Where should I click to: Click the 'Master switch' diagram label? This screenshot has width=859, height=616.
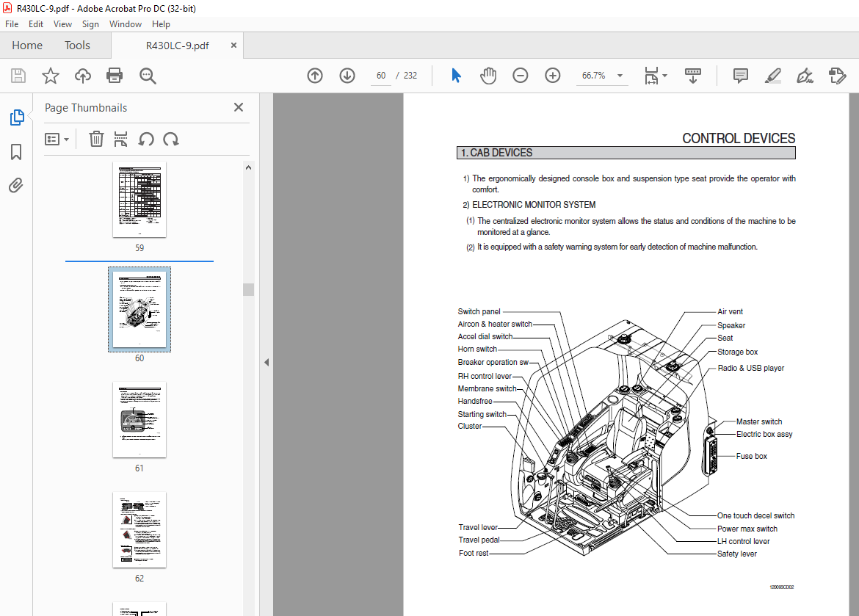[x=758, y=422]
